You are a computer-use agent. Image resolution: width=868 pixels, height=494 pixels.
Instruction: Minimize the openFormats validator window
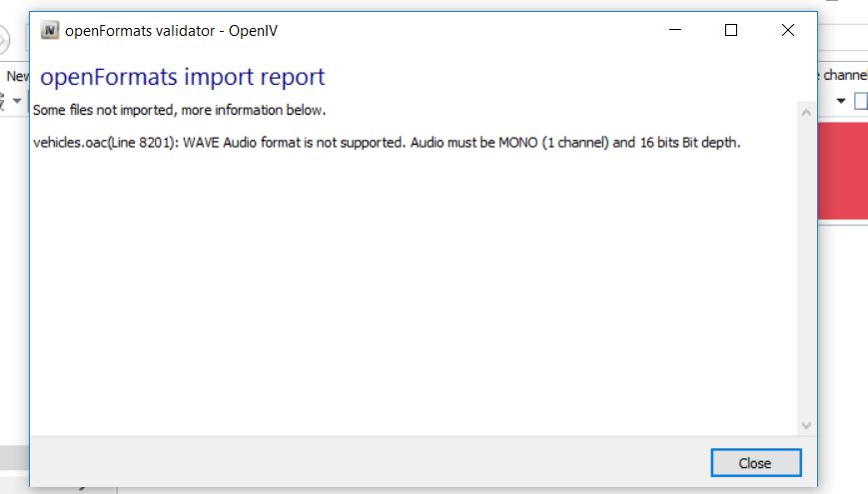pyautogui.click(x=675, y=30)
